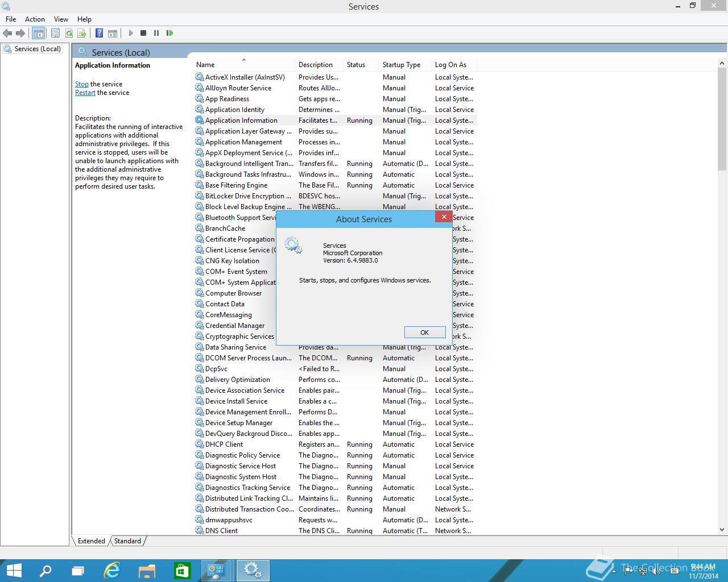728x582 pixels.
Task: Select the Credential Manager service
Action: point(235,326)
